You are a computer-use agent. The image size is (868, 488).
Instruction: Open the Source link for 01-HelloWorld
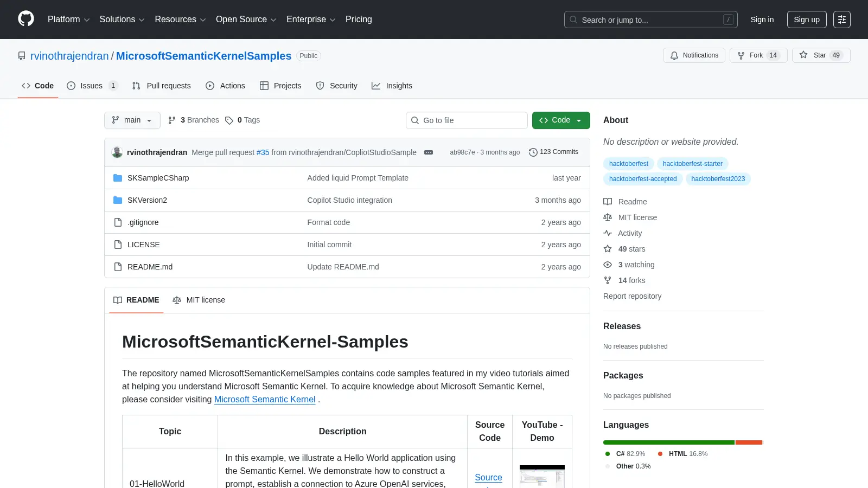[488, 477]
